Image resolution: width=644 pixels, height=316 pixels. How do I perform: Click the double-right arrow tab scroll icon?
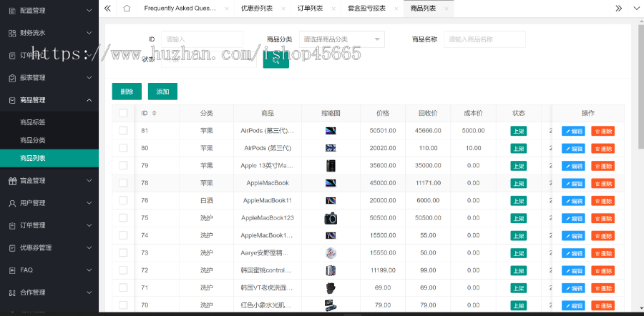coord(618,8)
